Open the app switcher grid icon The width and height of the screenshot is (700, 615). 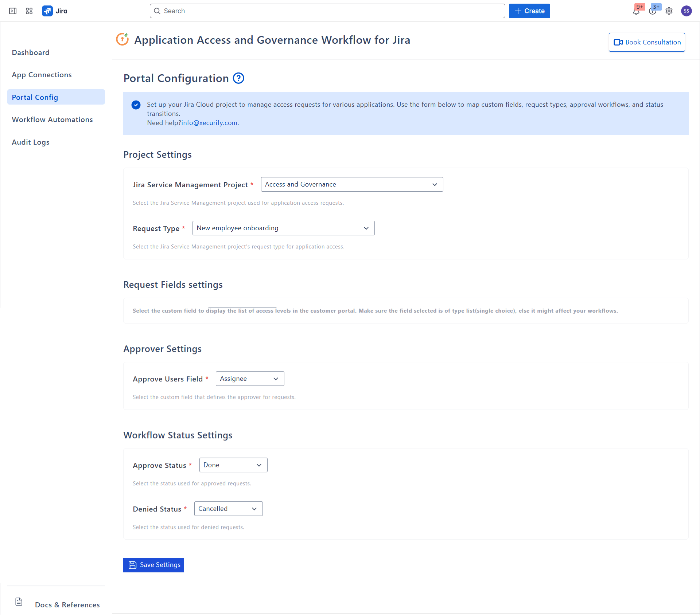point(29,11)
